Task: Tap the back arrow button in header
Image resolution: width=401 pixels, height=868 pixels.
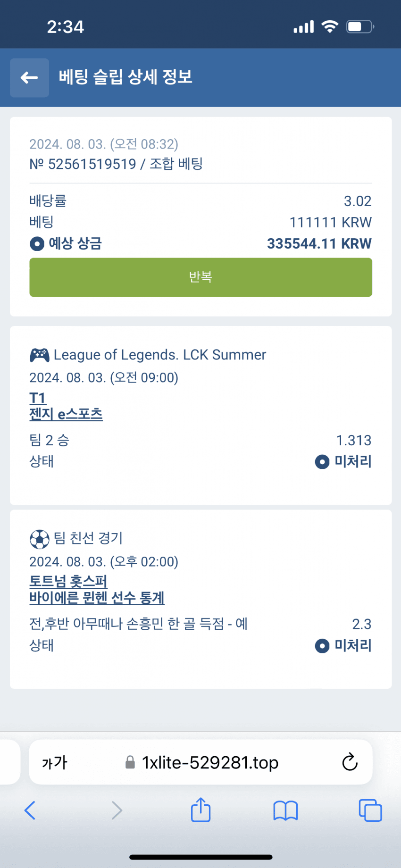Action: pyautogui.click(x=29, y=78)
